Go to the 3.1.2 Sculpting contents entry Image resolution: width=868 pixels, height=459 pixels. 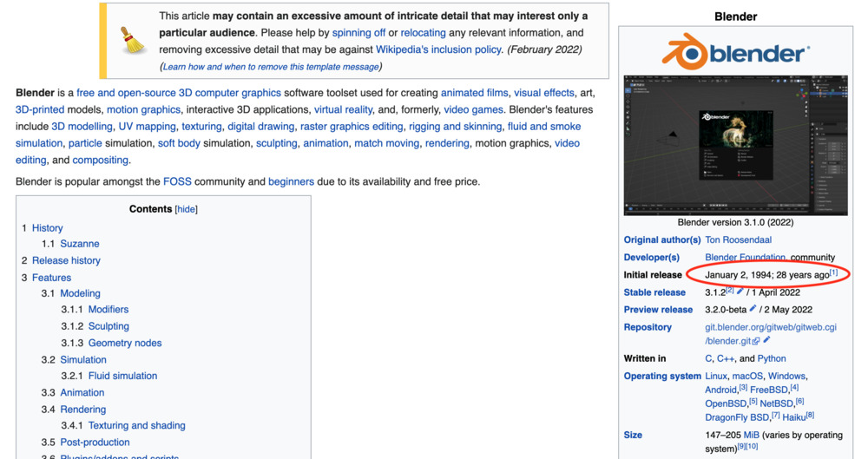pyautogui.click(x=108, y=326)
